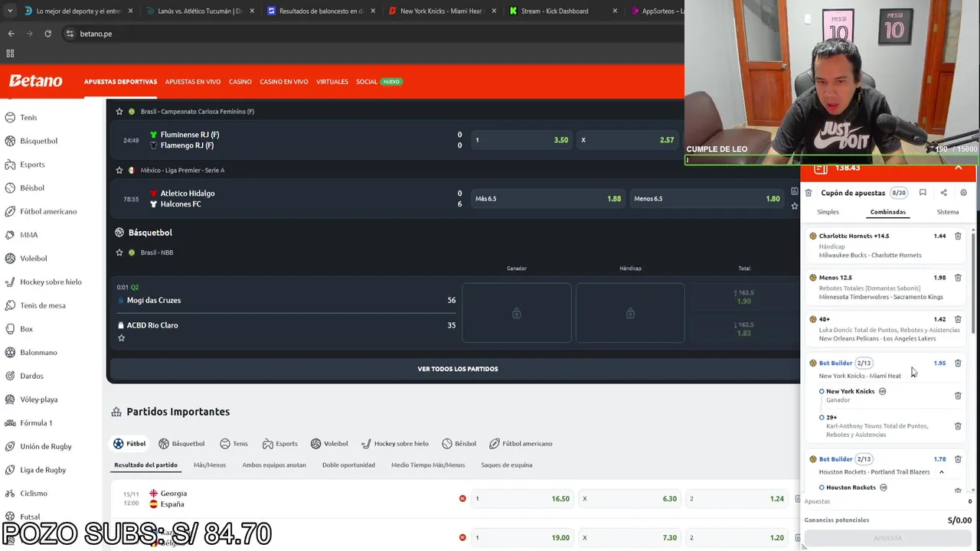
Task: Open the Sistema coupon tab
Action: click(x=947, y=212)
